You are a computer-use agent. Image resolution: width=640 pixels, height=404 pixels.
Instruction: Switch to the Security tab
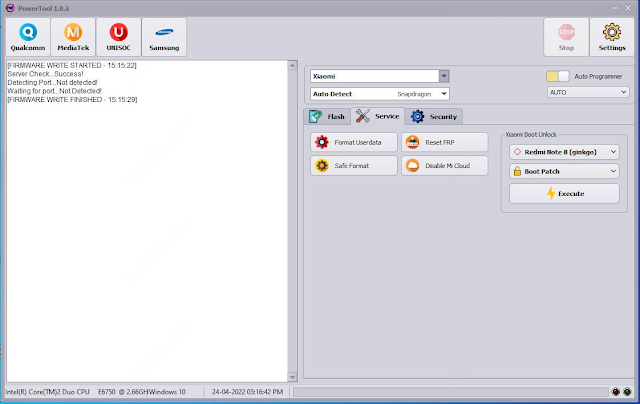click(x=434, y=117)
